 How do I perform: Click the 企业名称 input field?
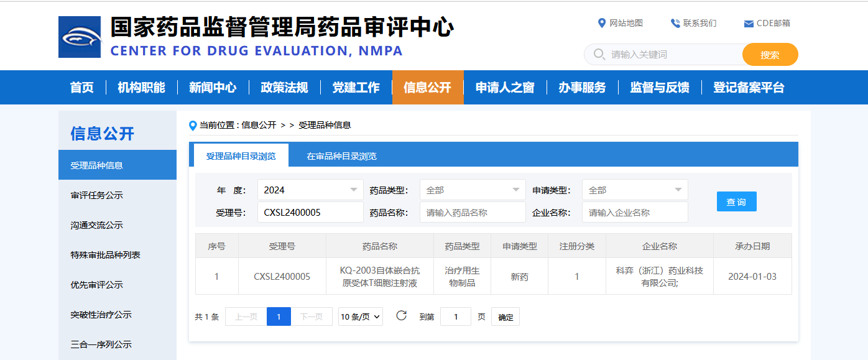(x=635, y=213)
